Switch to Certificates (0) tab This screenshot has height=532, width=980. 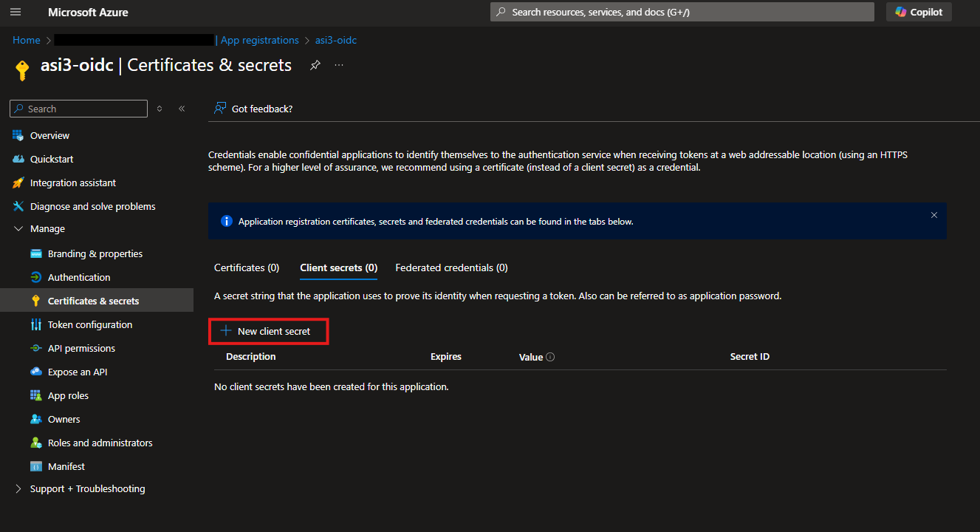click(247, 267)
